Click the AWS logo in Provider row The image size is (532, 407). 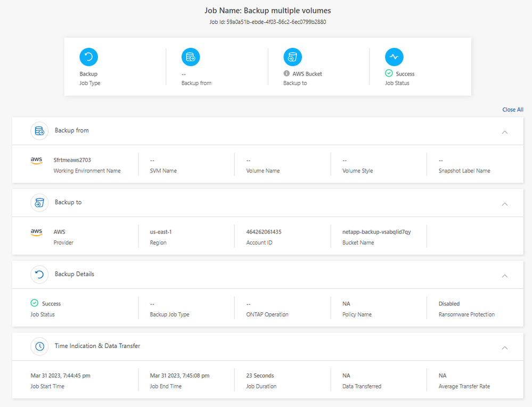(36, 232)
